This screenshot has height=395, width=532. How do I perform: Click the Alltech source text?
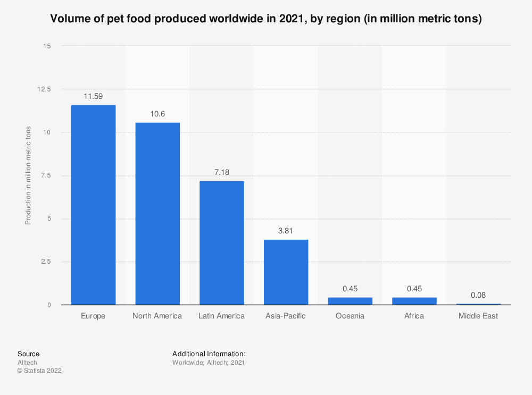point(27,363)
